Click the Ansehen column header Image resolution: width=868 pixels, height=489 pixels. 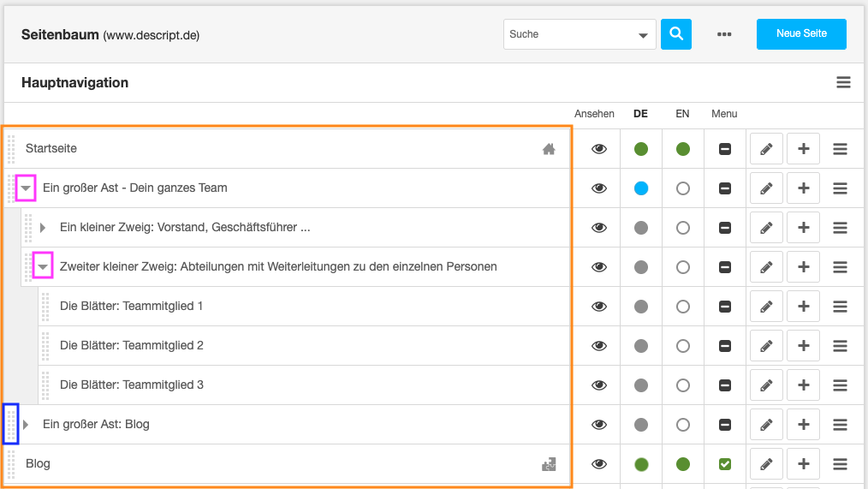click(x=594, y=114)
